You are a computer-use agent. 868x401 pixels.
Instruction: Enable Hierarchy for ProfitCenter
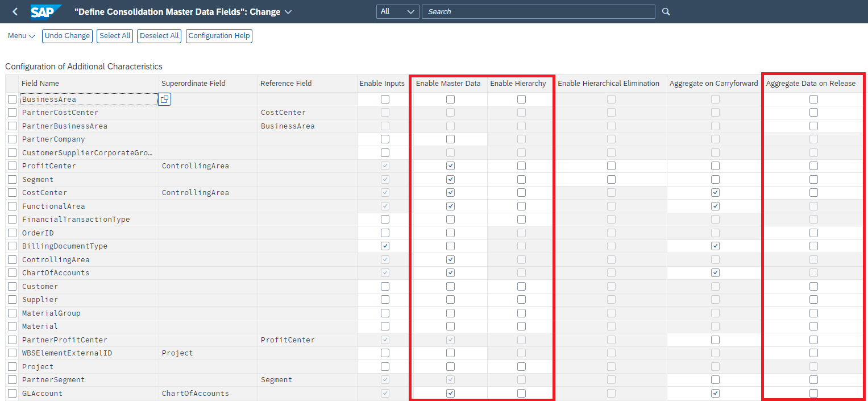(x=521, y=166)
